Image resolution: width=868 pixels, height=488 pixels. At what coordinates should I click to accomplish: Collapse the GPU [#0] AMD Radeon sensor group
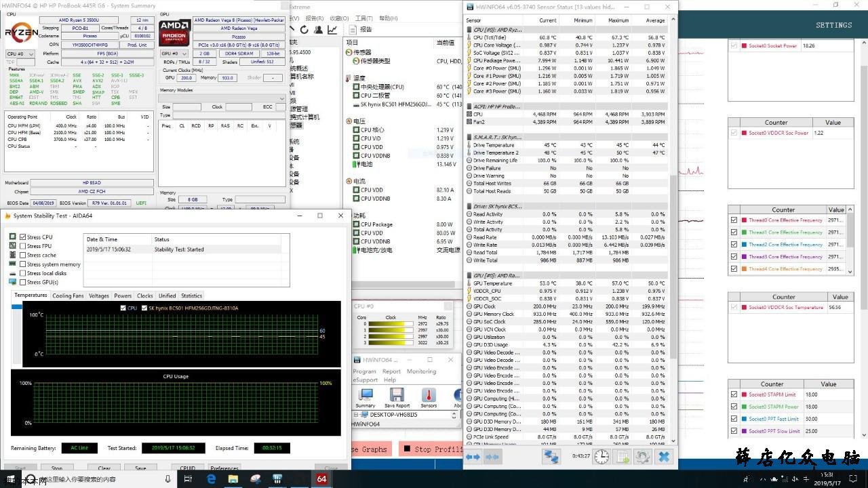pos(469,275)
